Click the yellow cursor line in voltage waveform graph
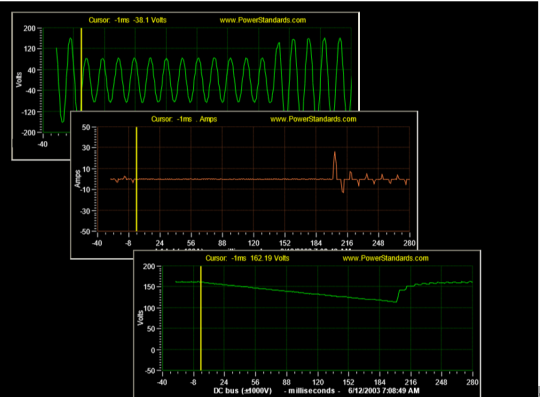 pyautogui.click(x=81, y=69)
